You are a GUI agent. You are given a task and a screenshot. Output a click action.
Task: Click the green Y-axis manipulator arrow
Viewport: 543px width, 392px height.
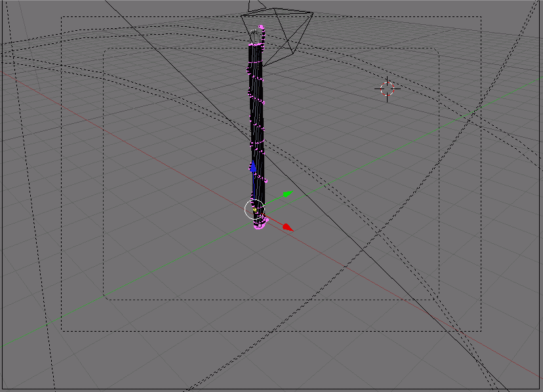(288, 194)
